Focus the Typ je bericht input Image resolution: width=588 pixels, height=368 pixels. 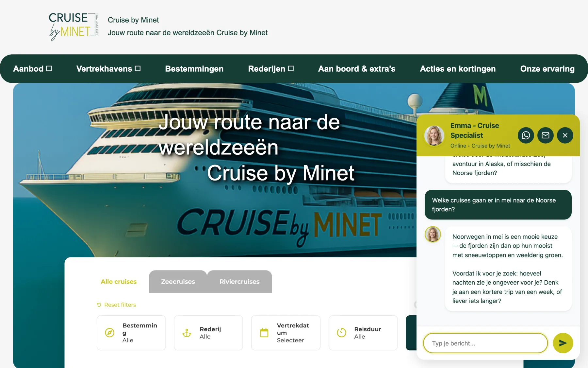[485, 343]
